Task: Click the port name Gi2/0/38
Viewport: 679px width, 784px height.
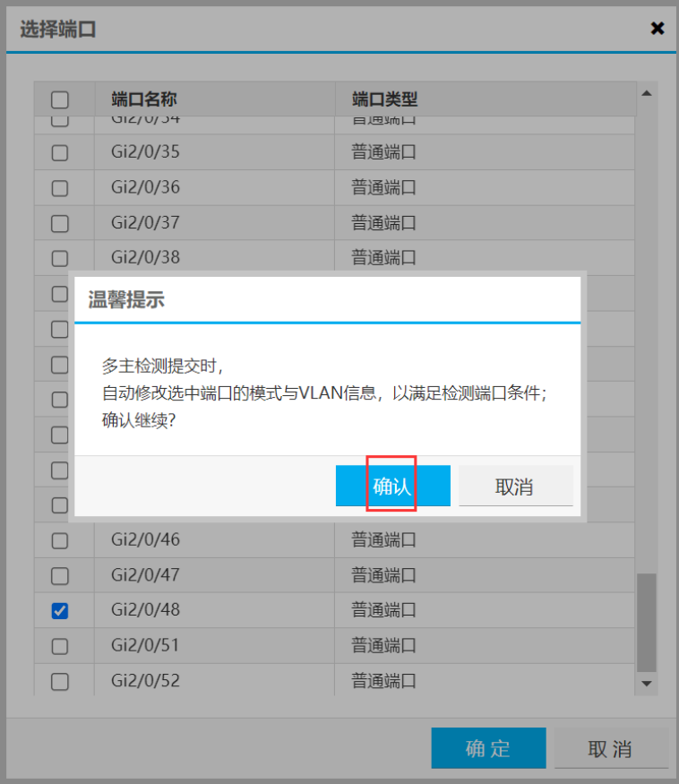Action: pyautogui.click(x=145, y=257)
